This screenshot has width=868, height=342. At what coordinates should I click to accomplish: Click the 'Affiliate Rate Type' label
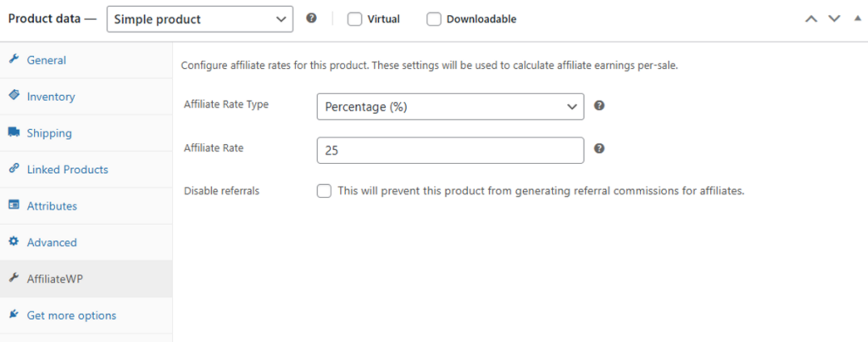tap(225, 104)
